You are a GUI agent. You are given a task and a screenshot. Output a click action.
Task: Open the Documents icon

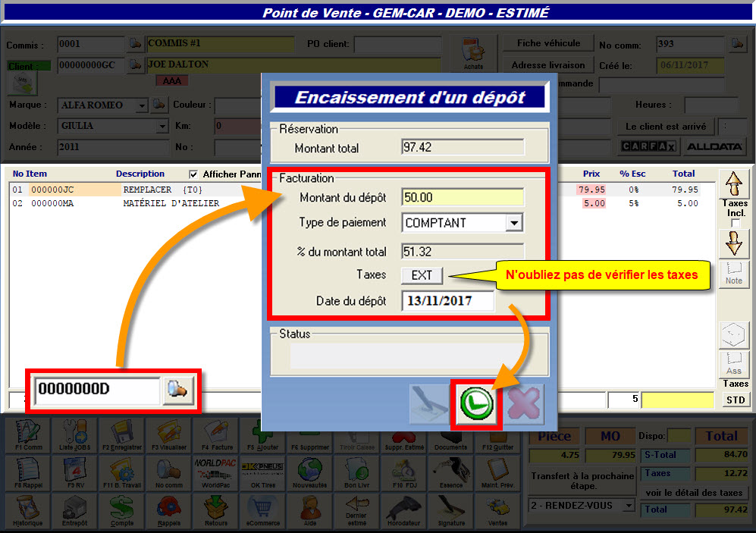[451, 434]
